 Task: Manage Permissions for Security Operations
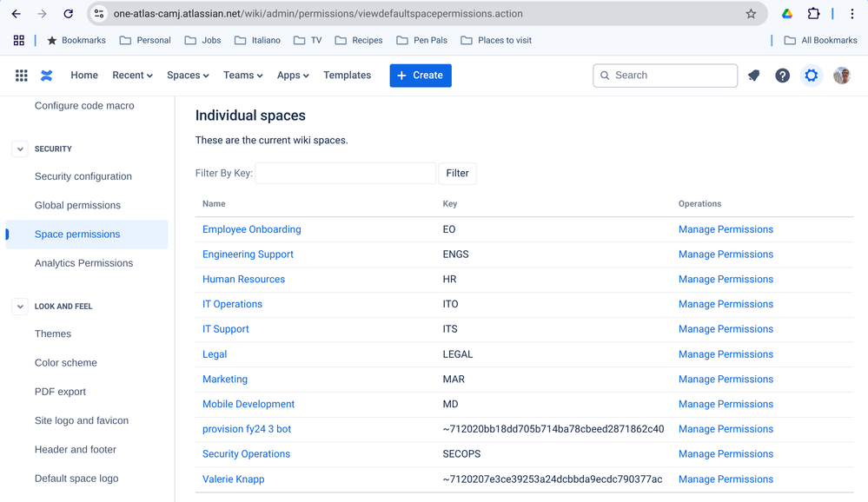point(726,454)
